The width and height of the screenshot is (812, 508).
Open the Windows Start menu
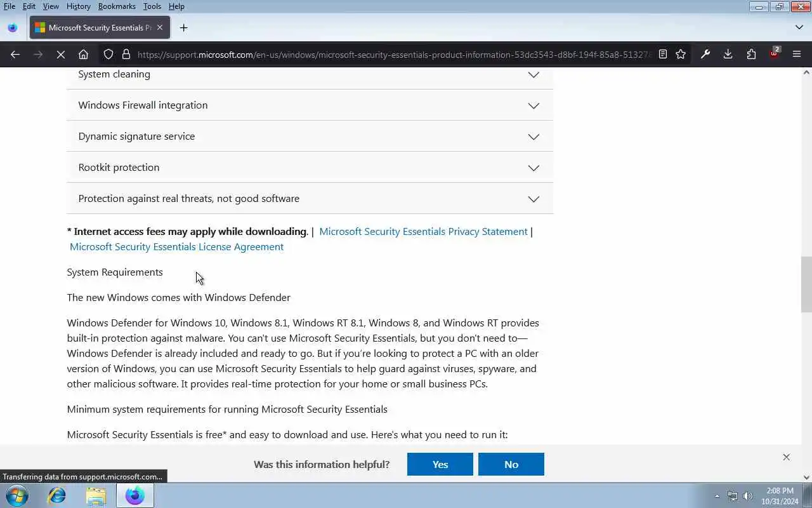pos(17,495)
